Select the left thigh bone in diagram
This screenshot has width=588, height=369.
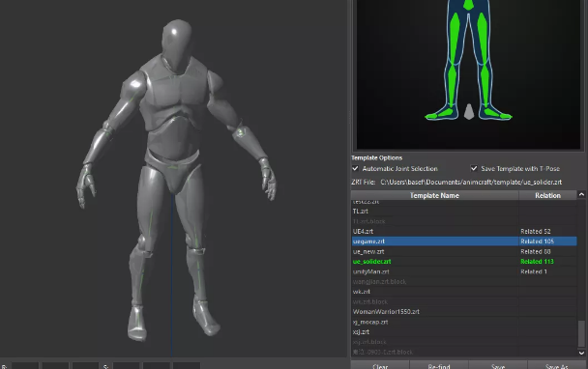(455, 38)
